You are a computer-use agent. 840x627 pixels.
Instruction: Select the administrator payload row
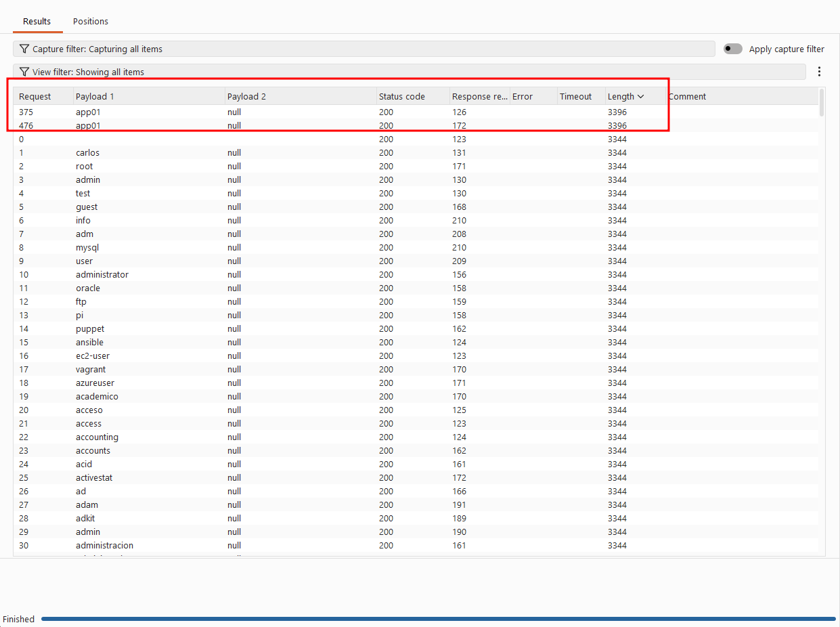click(x=416, y=274)
